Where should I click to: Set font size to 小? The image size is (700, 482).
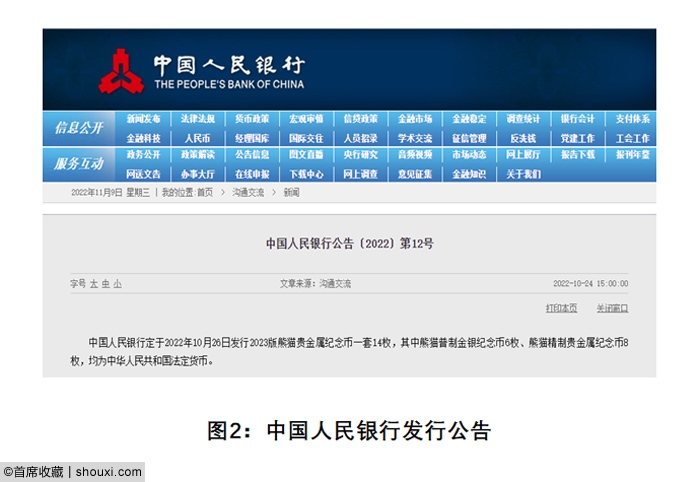click(x=117, y=284)
